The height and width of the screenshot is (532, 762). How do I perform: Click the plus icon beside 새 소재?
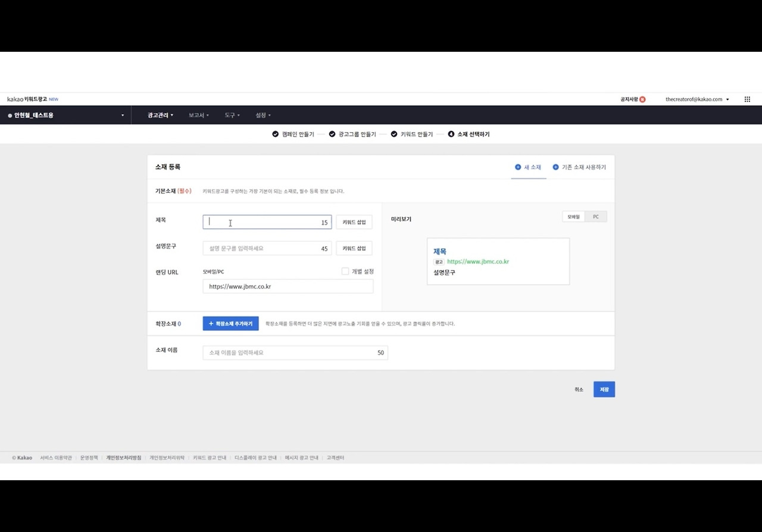[518, 167]
